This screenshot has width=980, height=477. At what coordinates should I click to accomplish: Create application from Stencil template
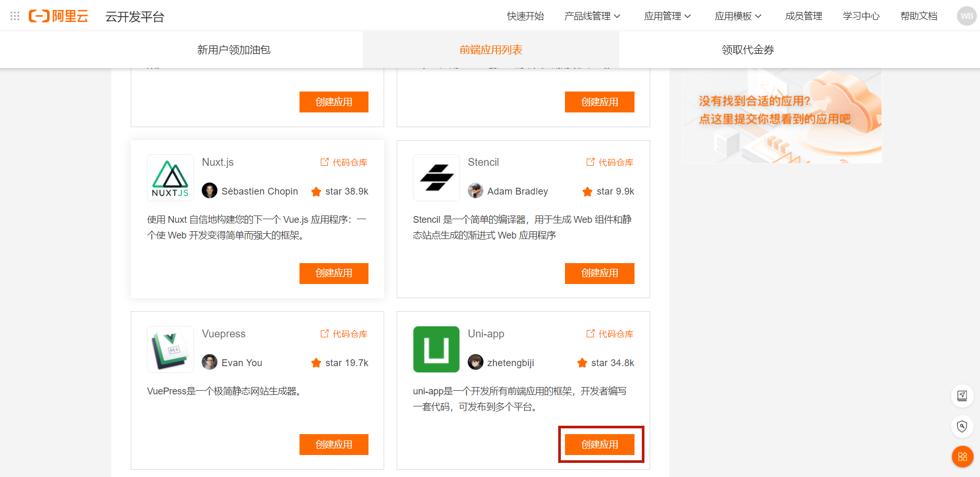(x=599, y=274)
